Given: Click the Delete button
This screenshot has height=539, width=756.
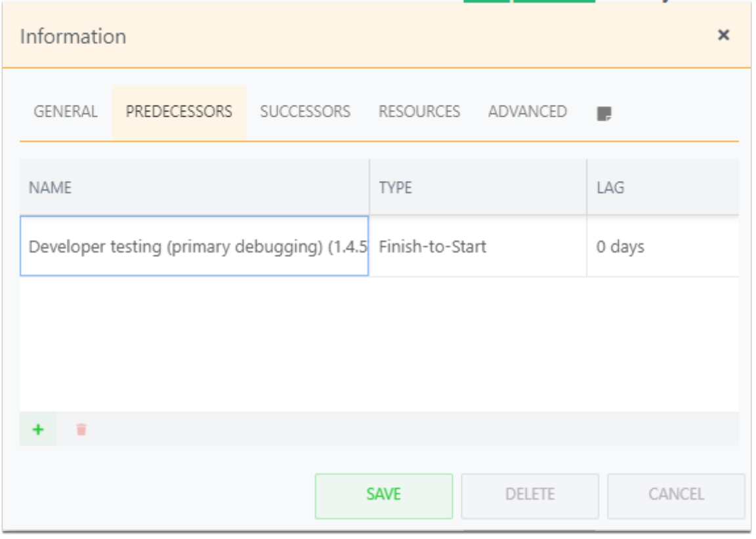Looking at the screenshot, I should click(x=530, y=496).
